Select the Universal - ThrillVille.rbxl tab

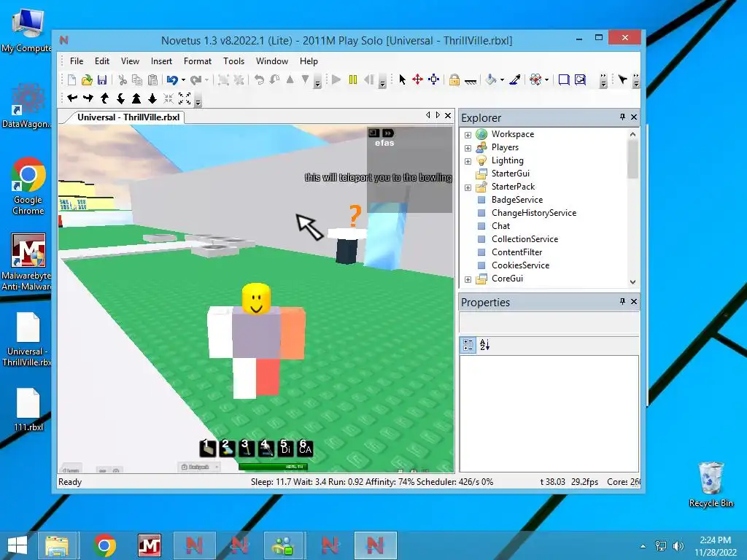[128, 117]
